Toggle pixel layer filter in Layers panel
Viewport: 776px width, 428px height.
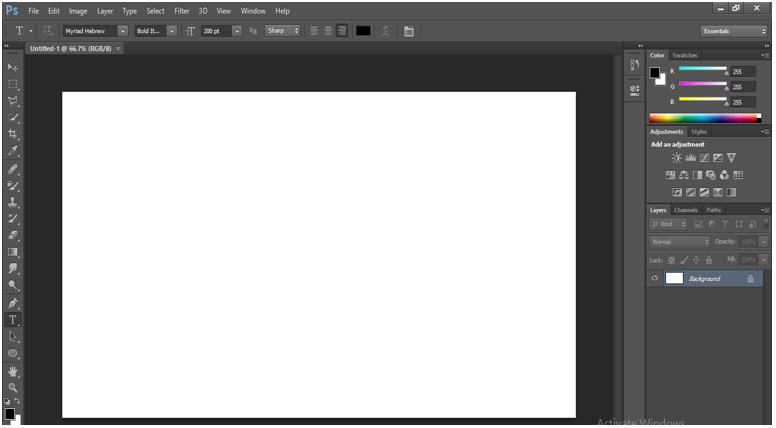[698, 224]
